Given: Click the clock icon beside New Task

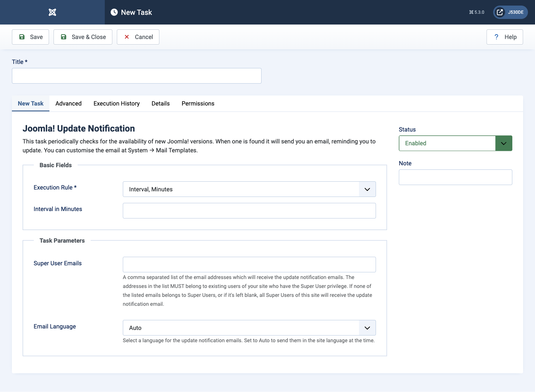Looking at the screenshot, I should click(x=114, y=12).
